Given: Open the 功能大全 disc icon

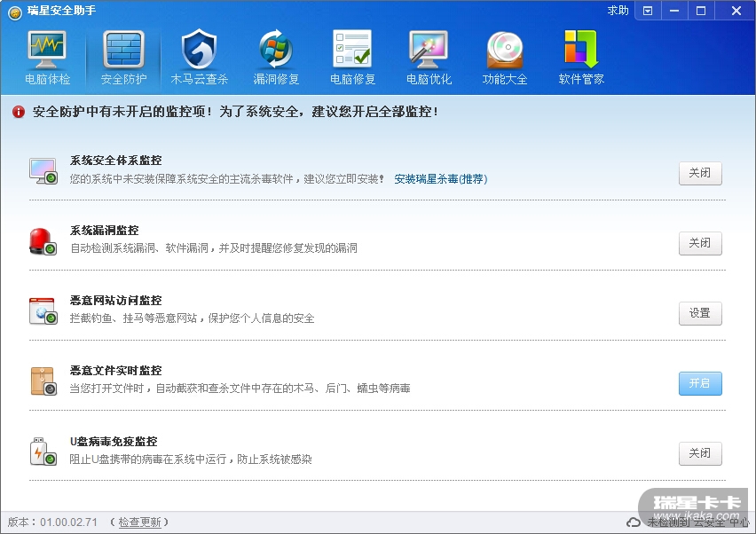Looking at the screenshot, I should point(505,51).
